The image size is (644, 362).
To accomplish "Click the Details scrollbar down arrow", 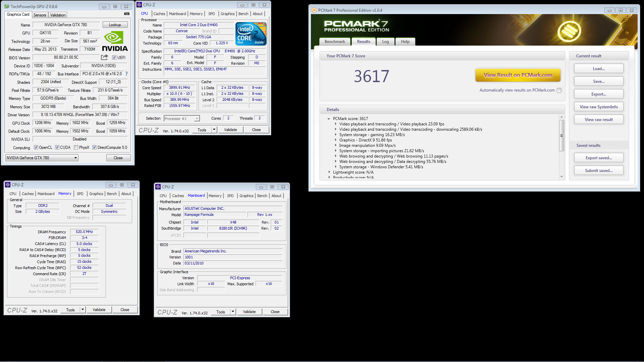I will coord(561,177).
